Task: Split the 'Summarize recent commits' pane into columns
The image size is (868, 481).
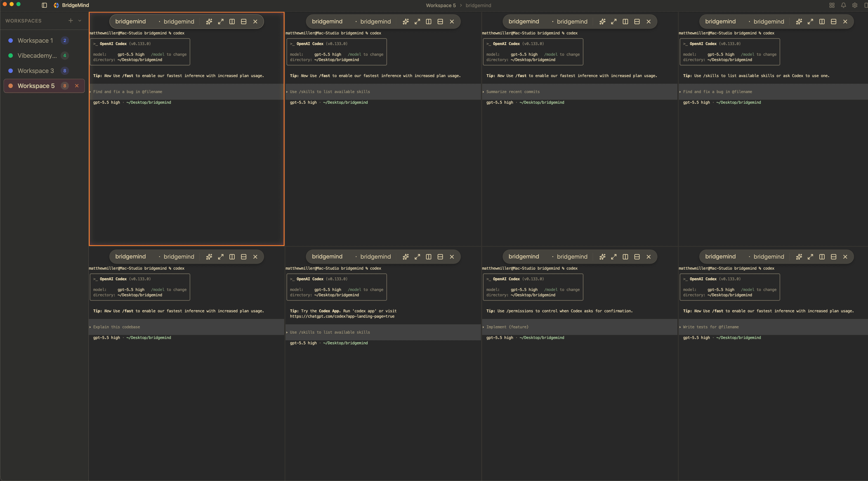Action: coord(625,21)
